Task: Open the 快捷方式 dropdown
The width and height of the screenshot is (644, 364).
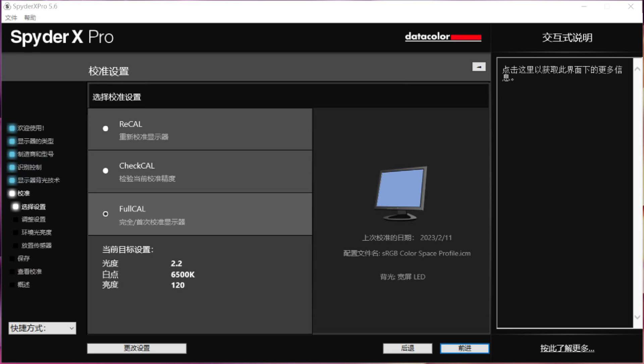Action: click(x=42, y=328)
